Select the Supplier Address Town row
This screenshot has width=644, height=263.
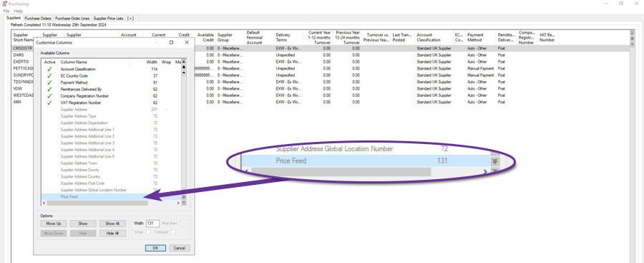point(112,163)
